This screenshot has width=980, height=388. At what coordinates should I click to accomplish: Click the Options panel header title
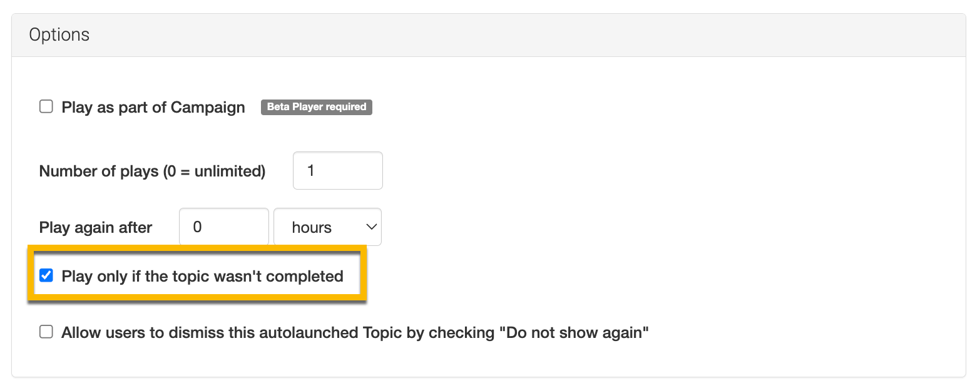click(x=59, y=35)
